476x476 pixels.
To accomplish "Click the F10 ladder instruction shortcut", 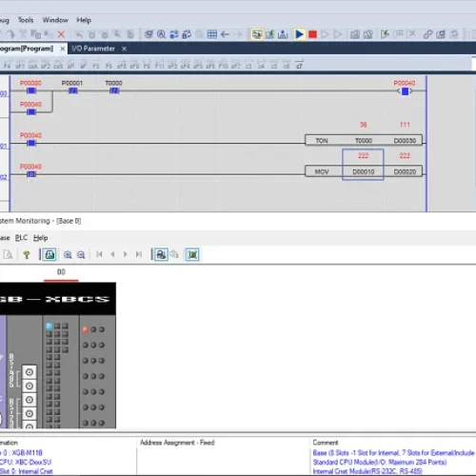I will (223, 65).
